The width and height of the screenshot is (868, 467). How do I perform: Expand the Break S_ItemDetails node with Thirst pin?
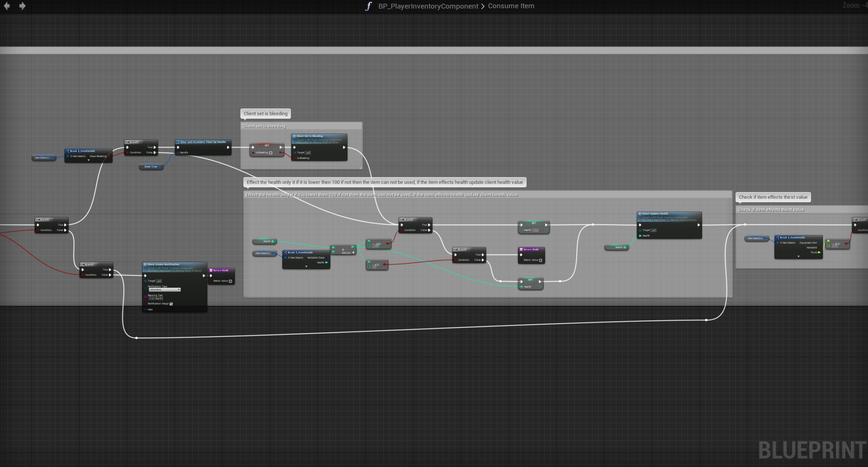(x=798, y=257)
